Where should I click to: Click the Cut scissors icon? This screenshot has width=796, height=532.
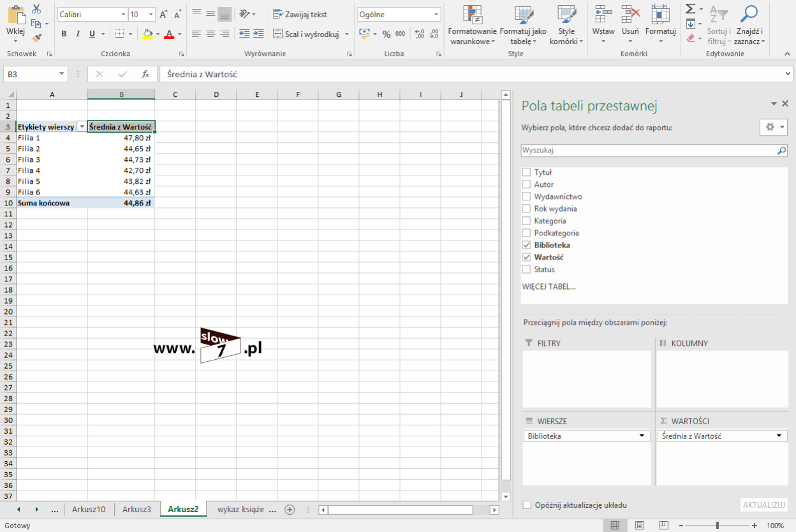36,9
